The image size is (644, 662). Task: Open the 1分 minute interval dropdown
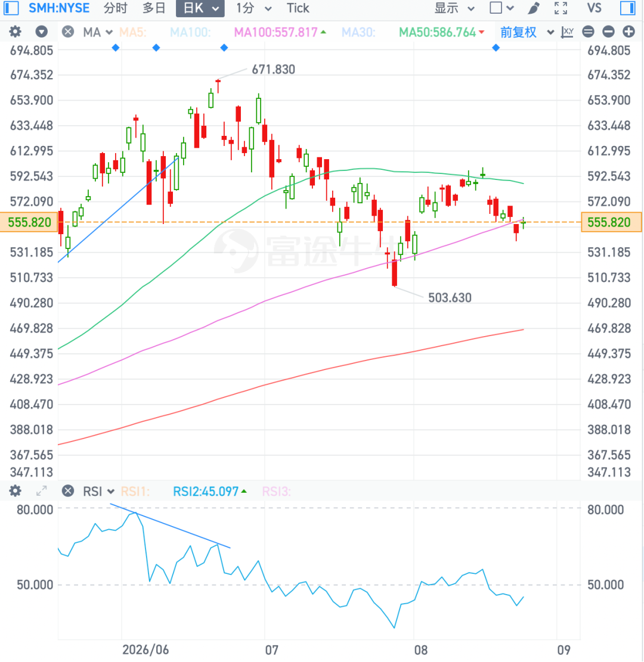pos(253,8)
